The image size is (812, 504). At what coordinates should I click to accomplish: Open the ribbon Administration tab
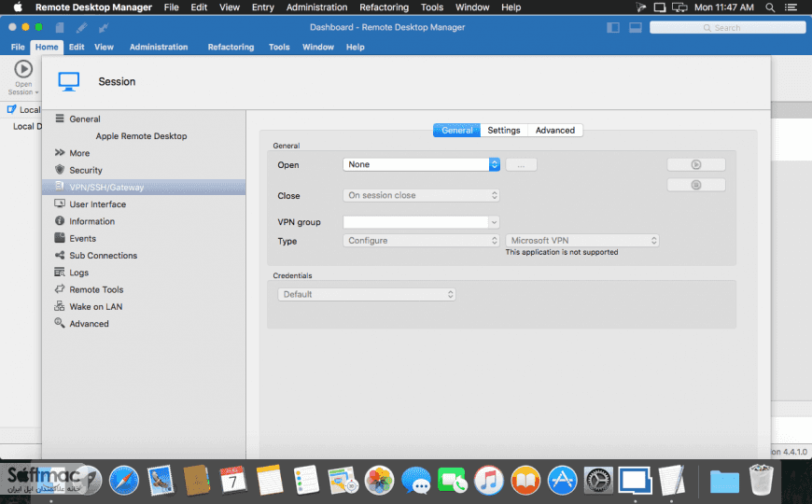(x=159, y=48)
